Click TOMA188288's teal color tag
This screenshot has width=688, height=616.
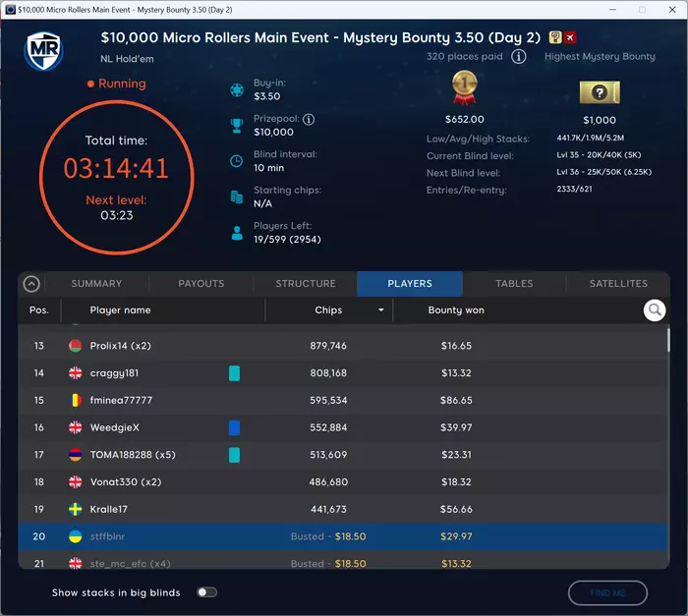[x=234, y=455]
